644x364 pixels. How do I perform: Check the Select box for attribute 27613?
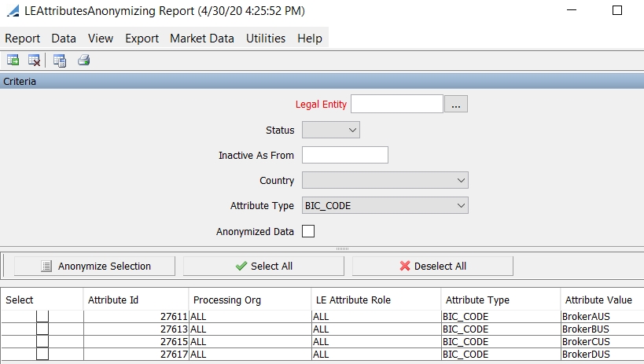point(42,329)
